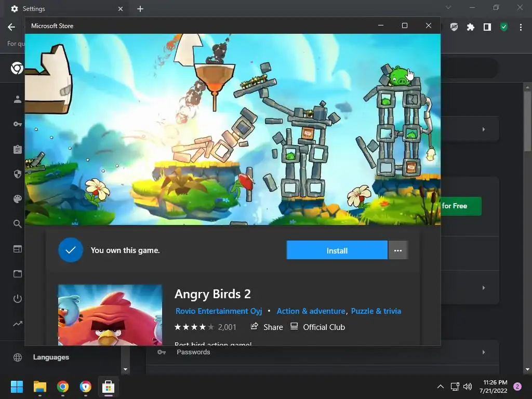Viewport: 532px width, 399px height.
Task: Open the Search engine magnifier icon
Action: pos(18,224)
